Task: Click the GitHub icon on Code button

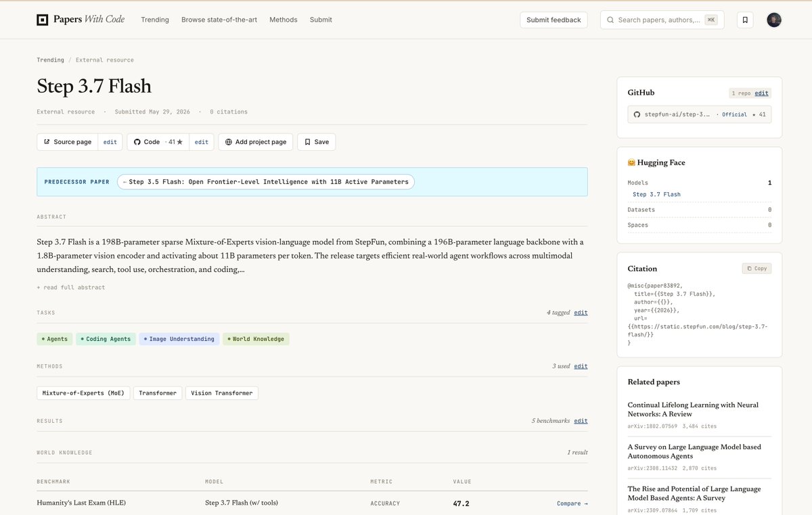Action: (137, 142)
